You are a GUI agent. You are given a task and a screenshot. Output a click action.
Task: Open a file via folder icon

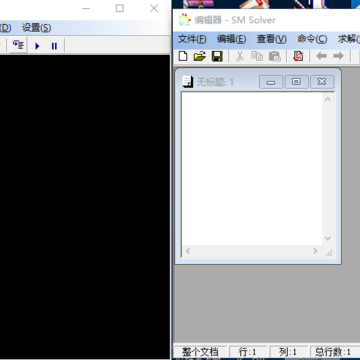click(200, 56)
